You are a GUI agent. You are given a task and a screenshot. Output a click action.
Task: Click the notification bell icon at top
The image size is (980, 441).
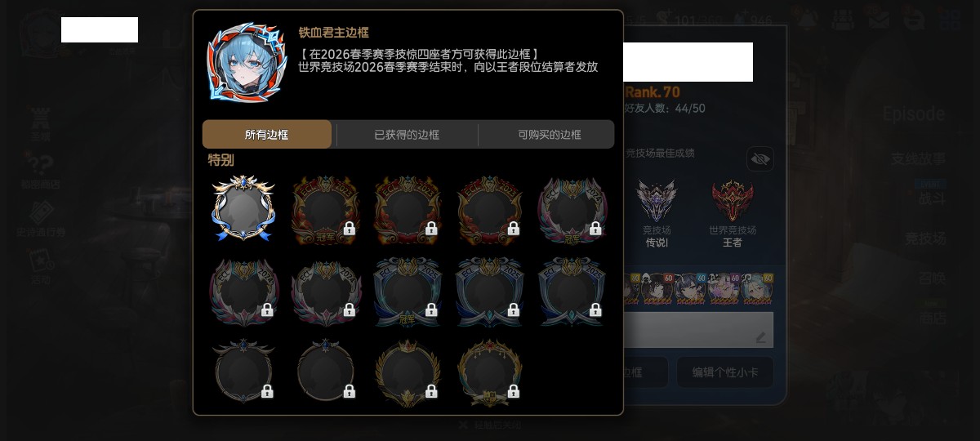point(808,18)
